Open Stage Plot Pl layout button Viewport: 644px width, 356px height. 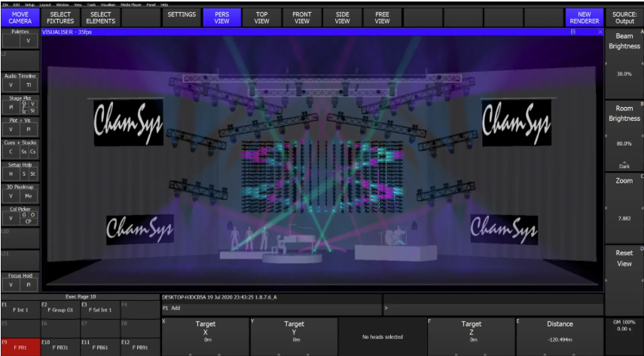[11, 107]
